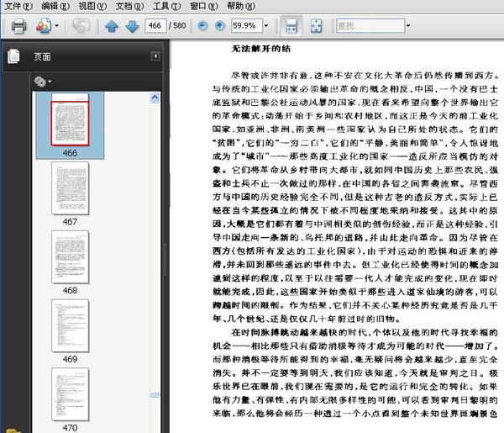The height and width of the screenshot is (433, 504).
Task: Expand the find box options arrow
Action: coord(407,26)
